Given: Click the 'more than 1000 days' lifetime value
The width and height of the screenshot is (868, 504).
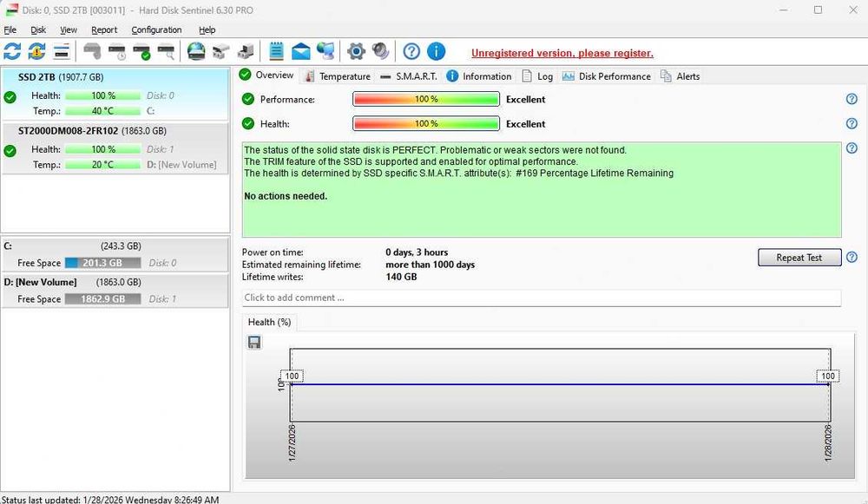Looking at the screenshot, I should click(x=431, y=265).
